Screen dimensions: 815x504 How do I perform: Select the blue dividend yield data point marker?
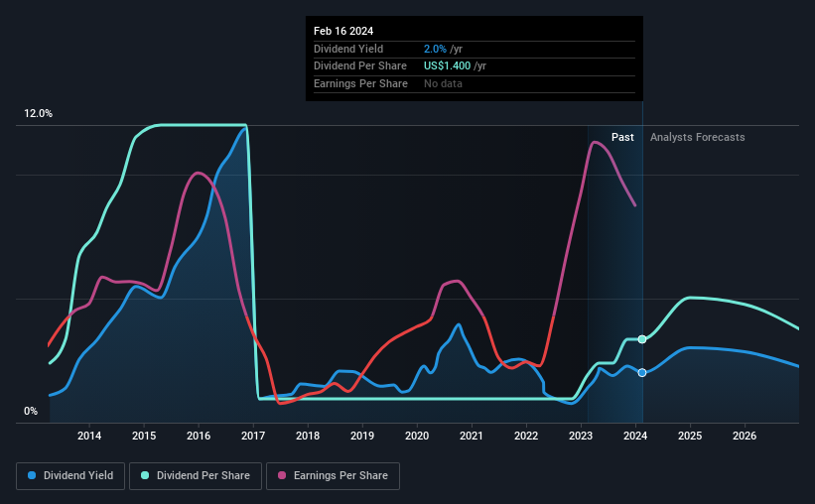[x=642, y=373]
